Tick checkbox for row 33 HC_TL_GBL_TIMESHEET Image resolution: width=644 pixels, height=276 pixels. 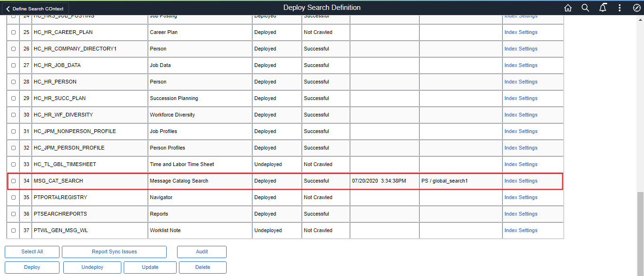click(13, 165)
